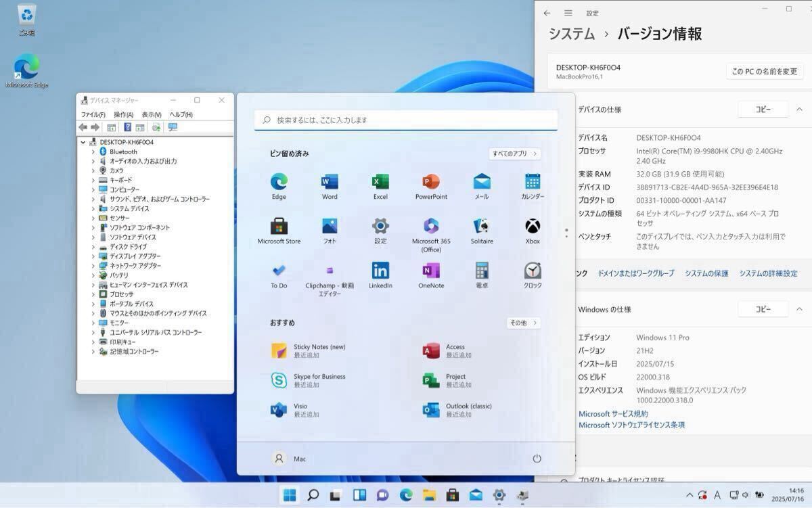812x508 pixels.
Task: Launch Word from pinned apps
Action: pos(330,187)
